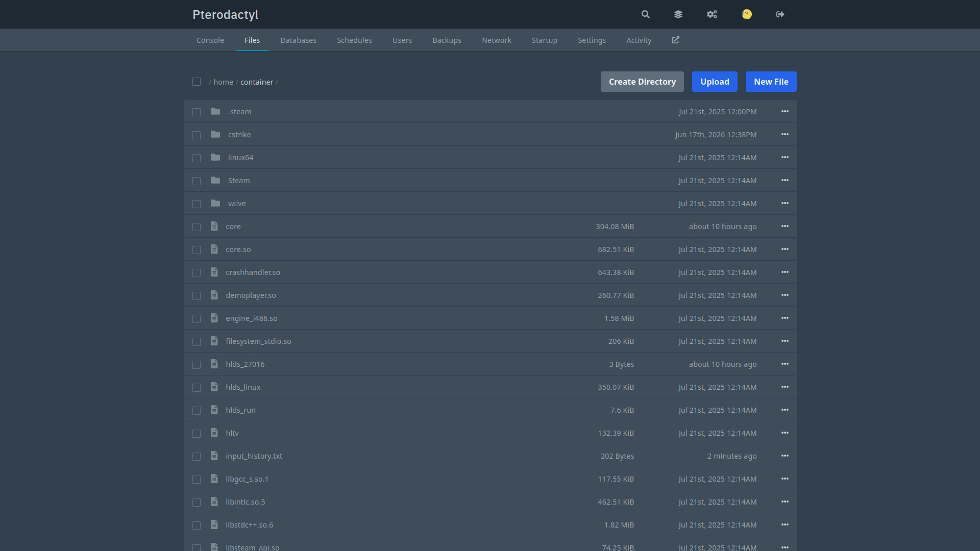
Task: Click the hlds_run file icon
Action: pyautogui.click(x=214, y=410)
